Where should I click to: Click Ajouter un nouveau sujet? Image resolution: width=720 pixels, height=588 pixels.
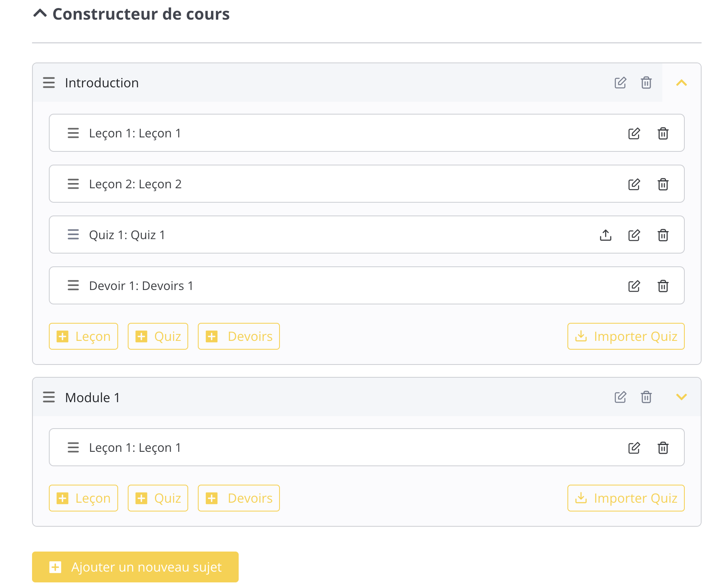pos(135,567)
